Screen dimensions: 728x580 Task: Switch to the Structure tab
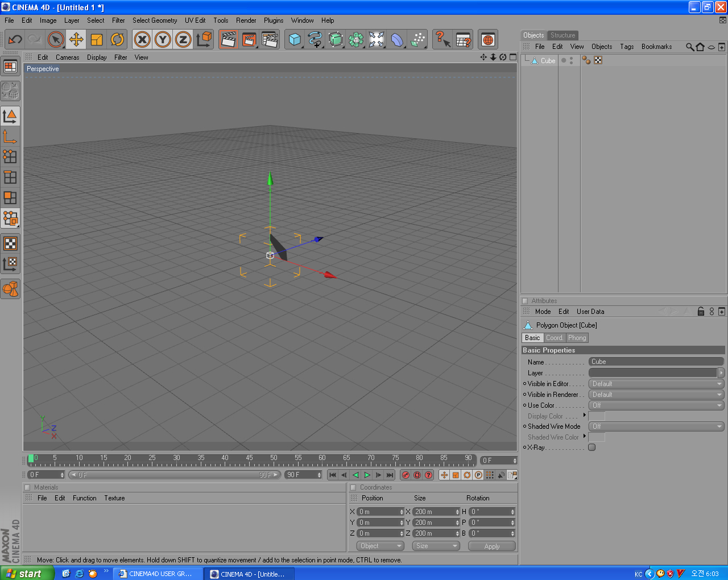click(563, 35)
